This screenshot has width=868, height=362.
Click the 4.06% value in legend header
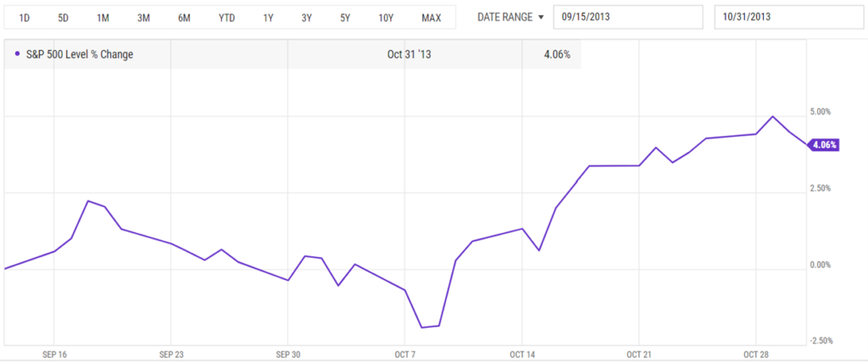tap(557, 54)
